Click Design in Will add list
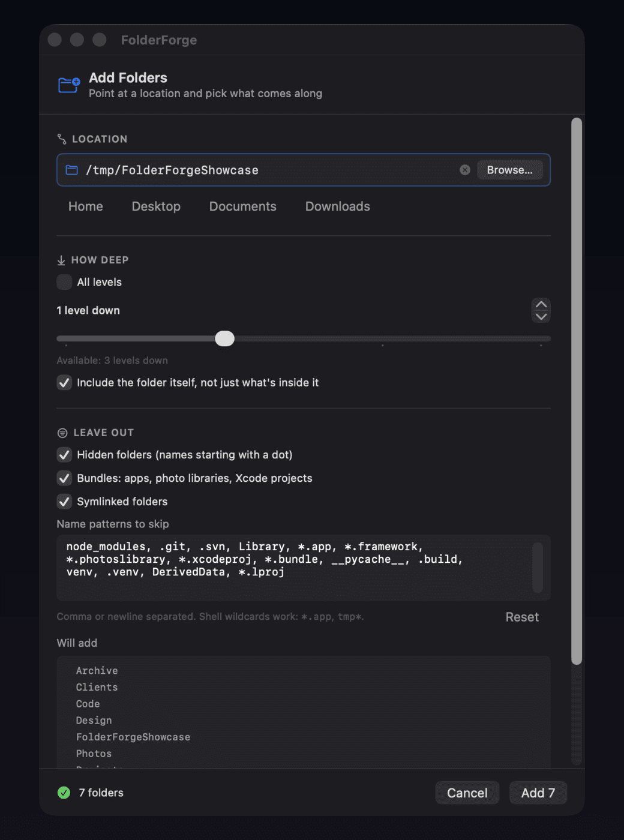The image size is (624, 840). coord(94,721)
